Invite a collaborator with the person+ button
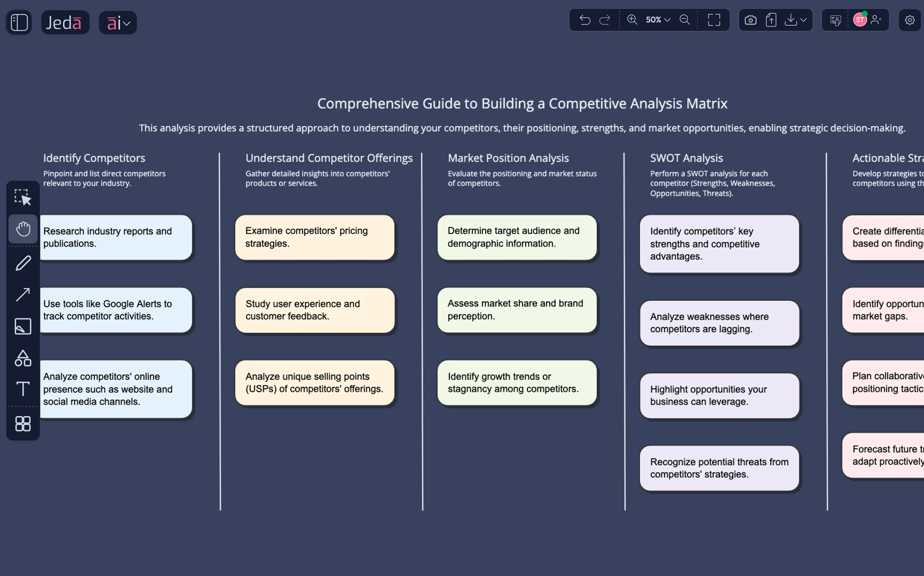This screenshot has width=924, height=576. 877,20
